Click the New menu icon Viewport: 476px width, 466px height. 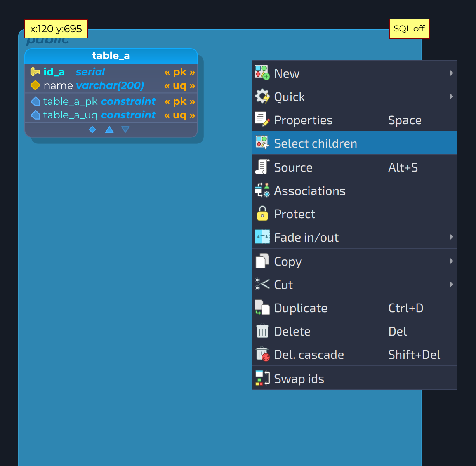[x=262, y=73]
